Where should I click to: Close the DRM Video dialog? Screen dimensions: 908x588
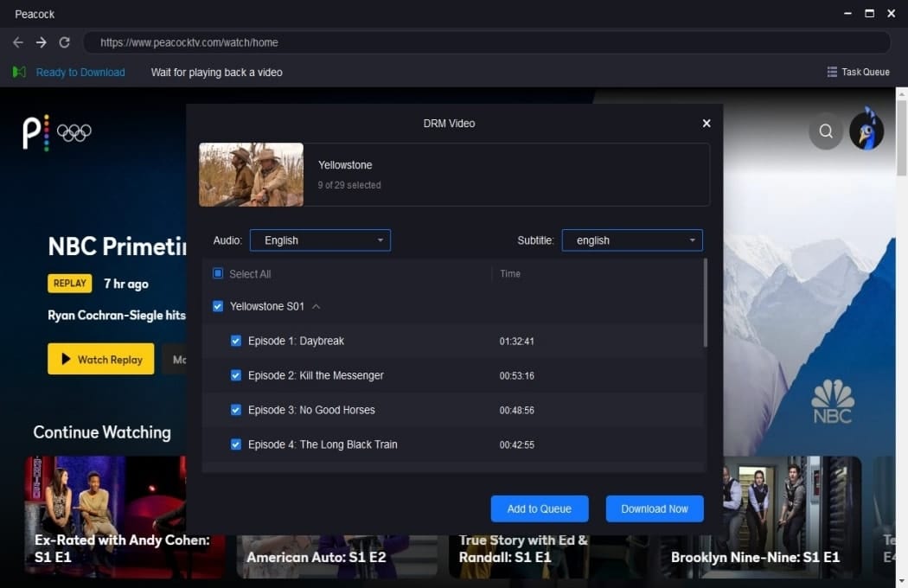[707, 124]
